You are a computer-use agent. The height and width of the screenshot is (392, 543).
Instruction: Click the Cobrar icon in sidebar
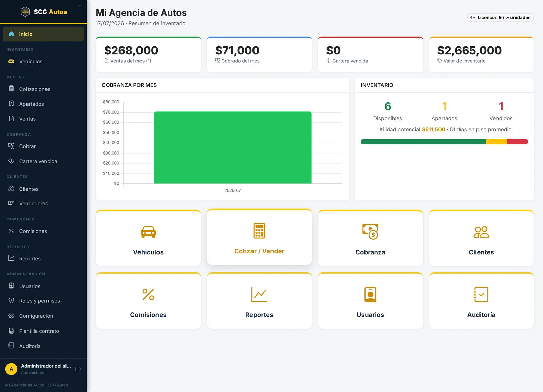tap(11, 146)
